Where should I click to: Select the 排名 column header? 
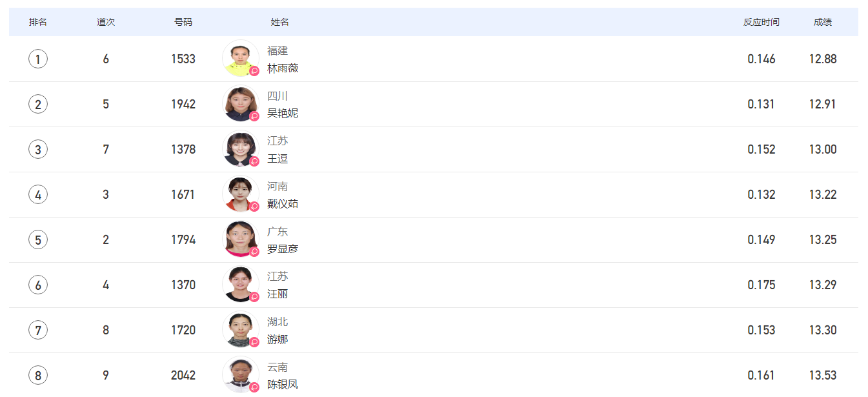pos(38,22)
